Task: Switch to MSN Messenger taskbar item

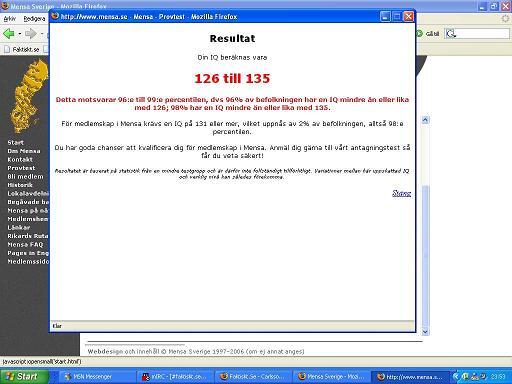Action: tap(98, 377)
